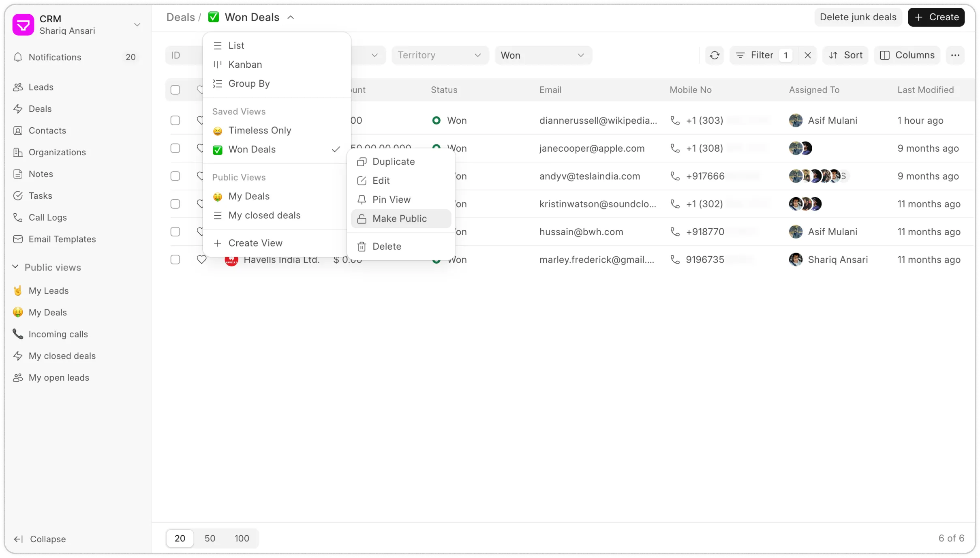The image size is (980, 558).
Task: Collapse the Public views section
Action: (x=15, y=267)
